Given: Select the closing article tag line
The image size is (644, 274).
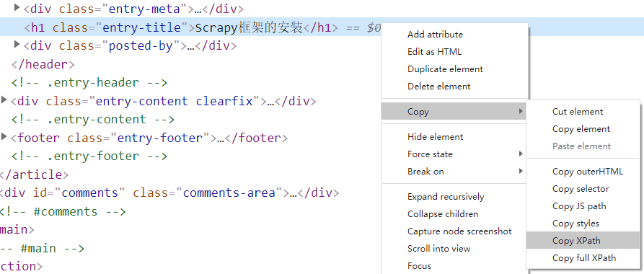Looking at the screenshot, I should (34, 174).
